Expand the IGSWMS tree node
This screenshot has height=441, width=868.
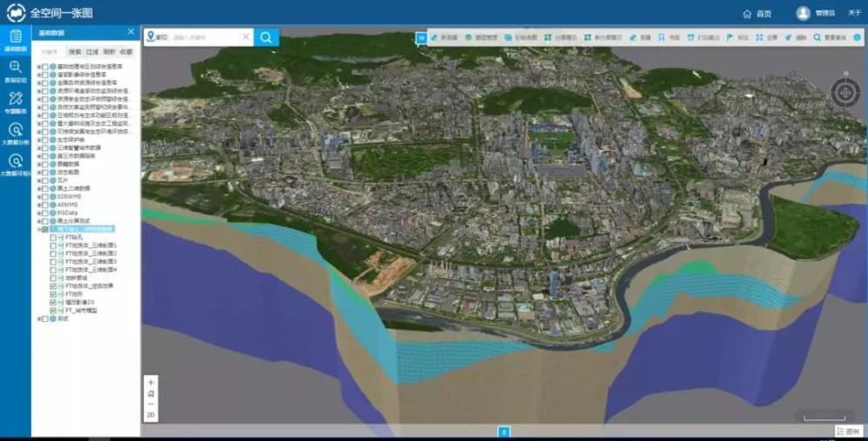click(39, 196)
